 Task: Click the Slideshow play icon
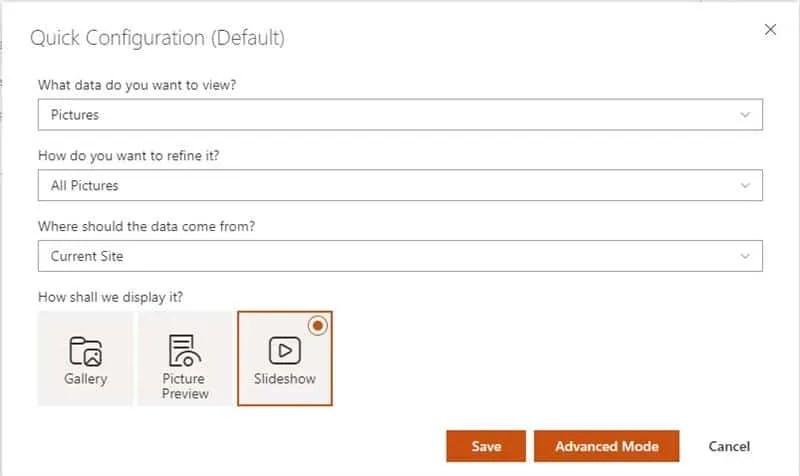point(284,350)
